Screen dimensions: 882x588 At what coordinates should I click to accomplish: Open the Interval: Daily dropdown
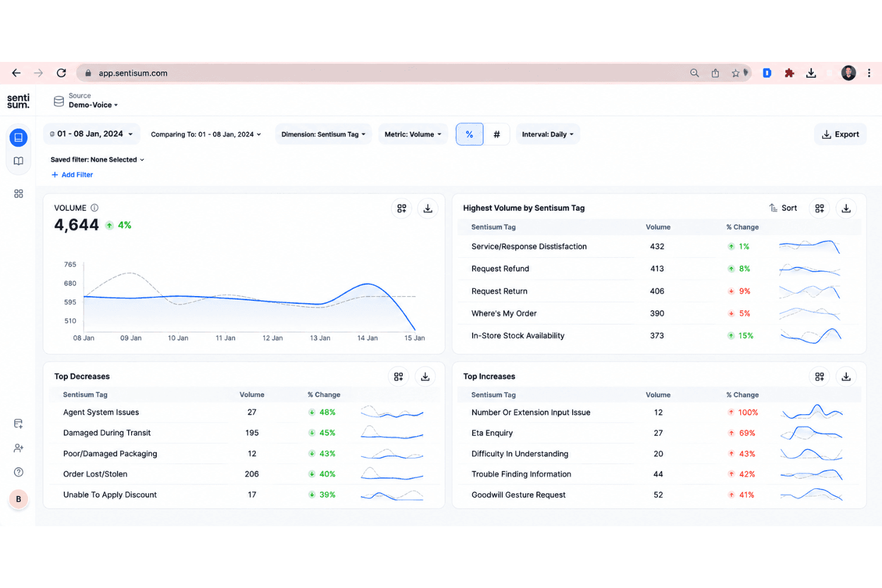point(548,134)
